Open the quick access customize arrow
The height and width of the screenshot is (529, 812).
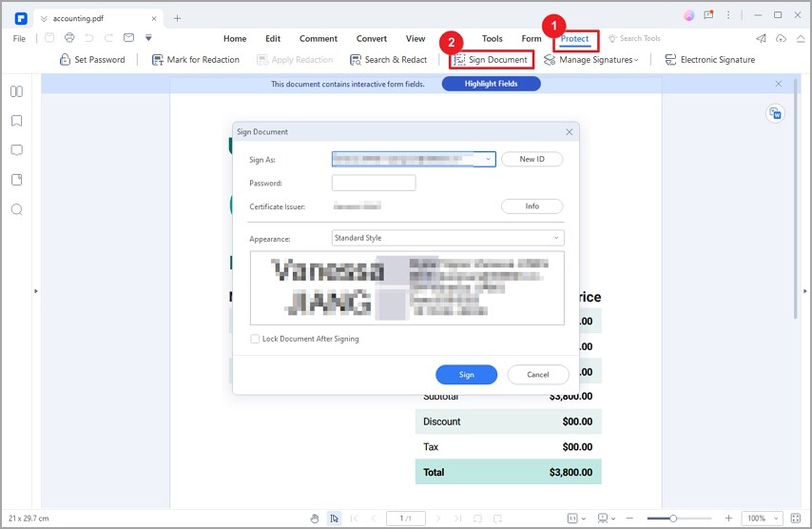pyautogui.click(x=148, y=38)
